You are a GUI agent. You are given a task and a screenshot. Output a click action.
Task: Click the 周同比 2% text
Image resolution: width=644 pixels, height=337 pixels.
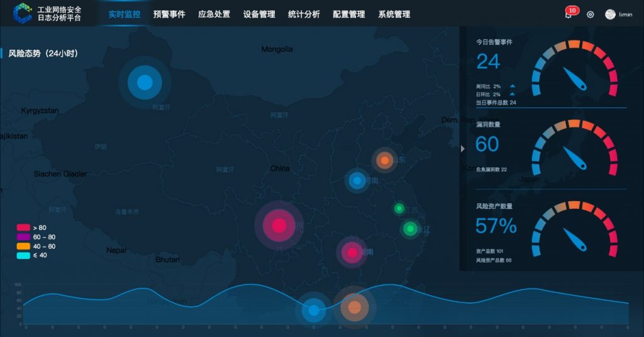click(x=488, y=87)
